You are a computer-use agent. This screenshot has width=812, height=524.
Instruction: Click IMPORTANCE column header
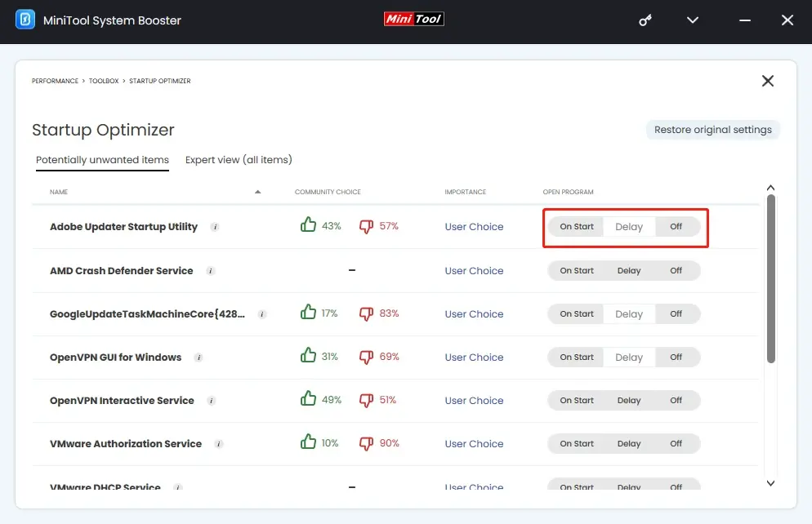[x=465, y=192]
